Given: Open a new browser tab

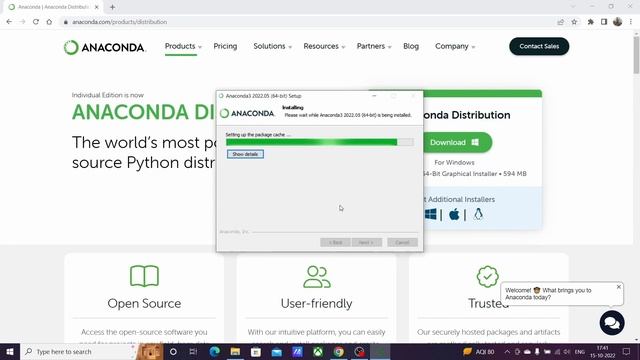Looking at the screenshot, I should 112,7.
